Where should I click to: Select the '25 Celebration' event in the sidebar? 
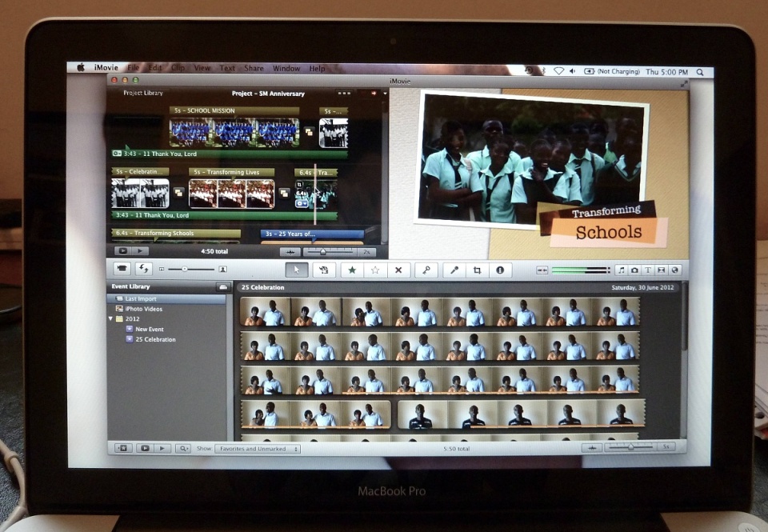coord(155,340)
